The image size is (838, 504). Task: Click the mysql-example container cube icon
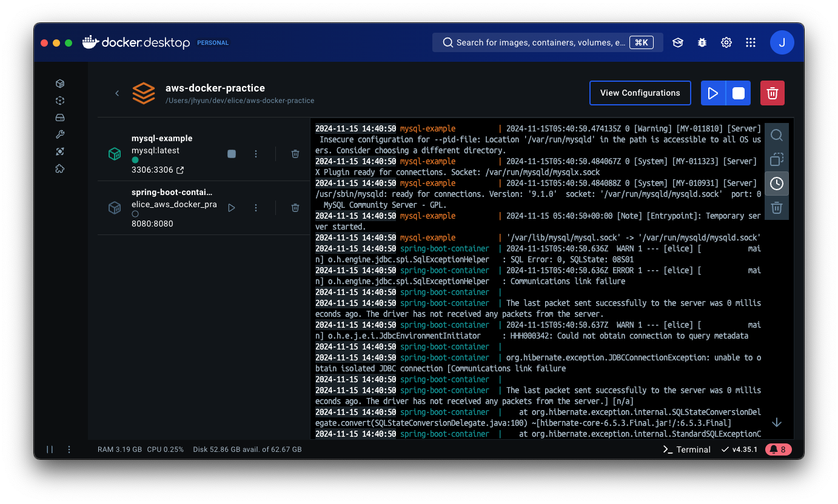click(115, 154)
